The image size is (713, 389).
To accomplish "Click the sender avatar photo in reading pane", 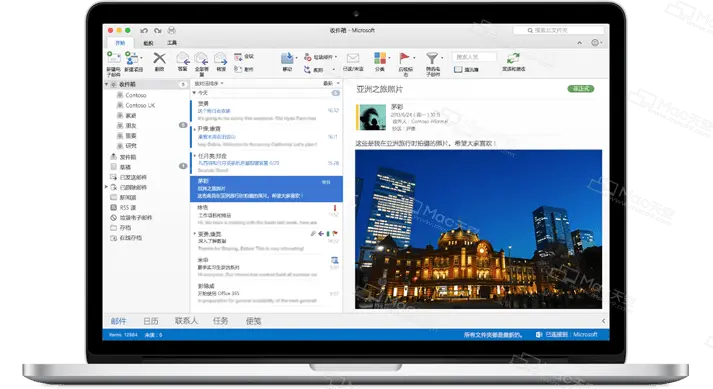I will 372,117.
